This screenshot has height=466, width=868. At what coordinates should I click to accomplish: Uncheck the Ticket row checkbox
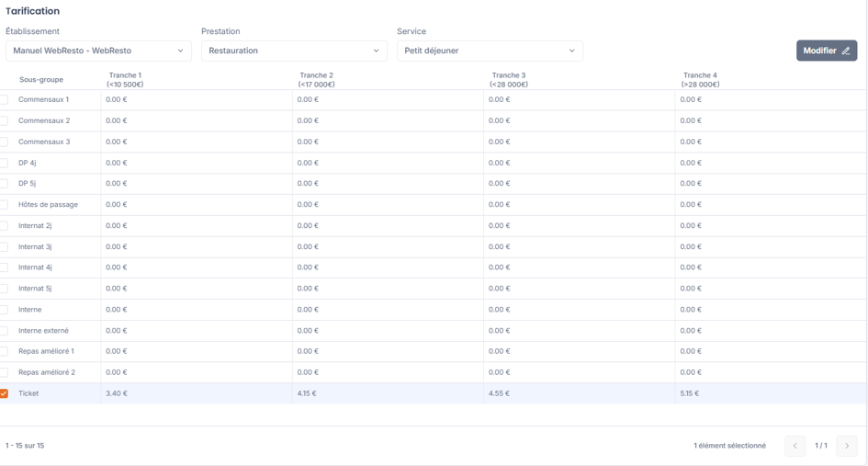4,393
